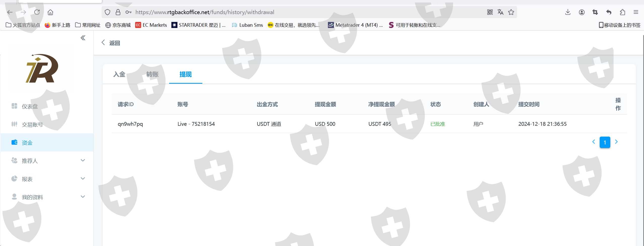Collapse the sidebar with the double chevron
This screenshot has width=644, height=246.
[83, 38]
